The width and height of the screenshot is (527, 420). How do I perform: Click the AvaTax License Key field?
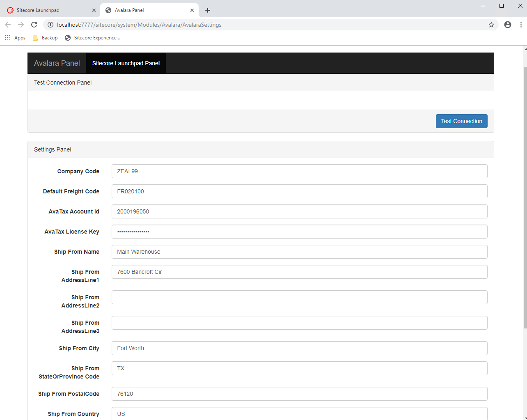tap(300, 232)
